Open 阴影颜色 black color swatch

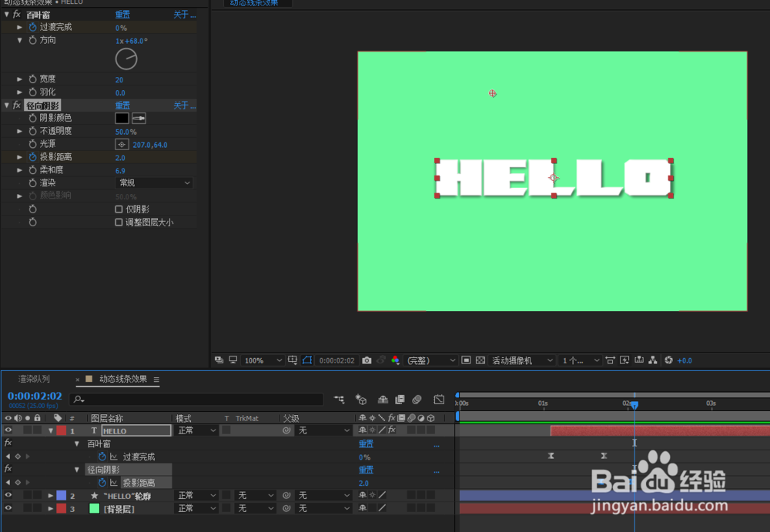pos(122,119)
